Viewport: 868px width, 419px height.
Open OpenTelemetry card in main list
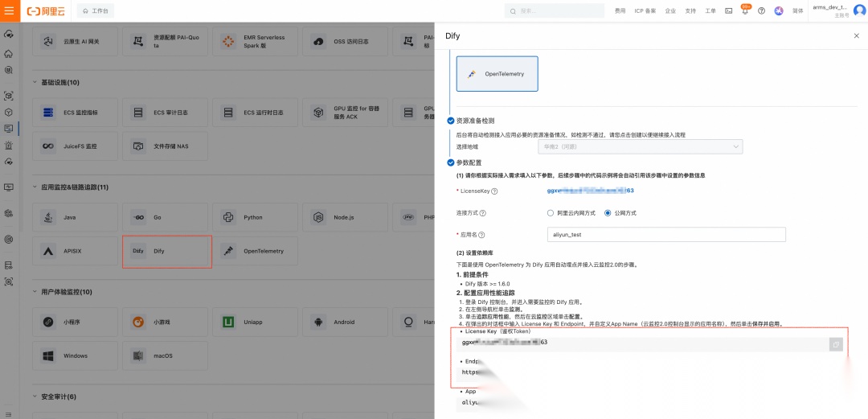pyautogui.click(x=255, y=251)
